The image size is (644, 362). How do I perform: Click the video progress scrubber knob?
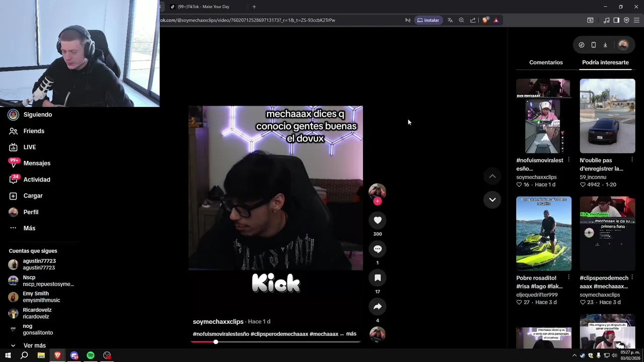click(x=215, y=342)
